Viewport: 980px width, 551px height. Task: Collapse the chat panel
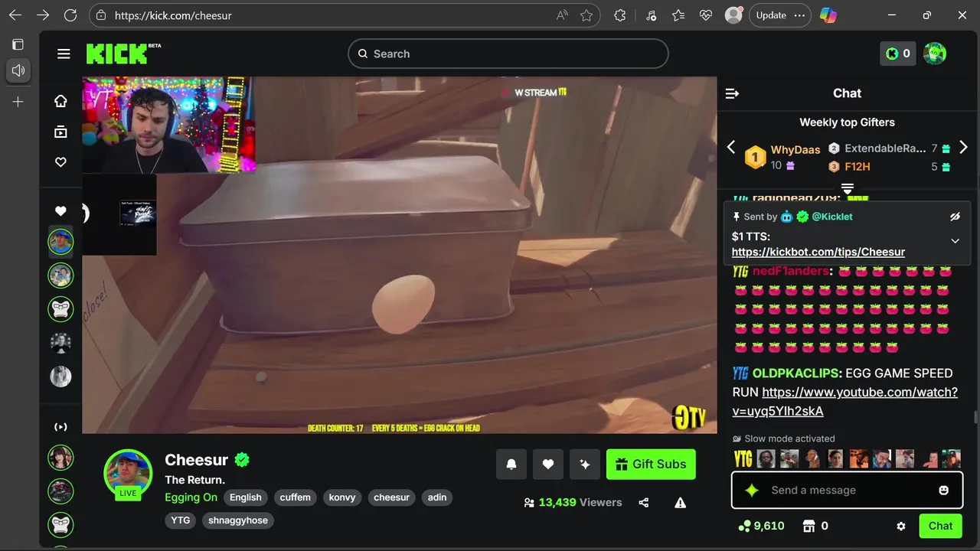pyautogui.click(x=732, y=93)
